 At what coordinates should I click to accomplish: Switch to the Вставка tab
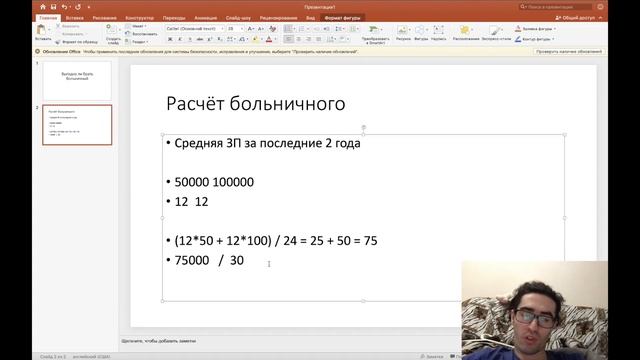click(x=74, y=18)
